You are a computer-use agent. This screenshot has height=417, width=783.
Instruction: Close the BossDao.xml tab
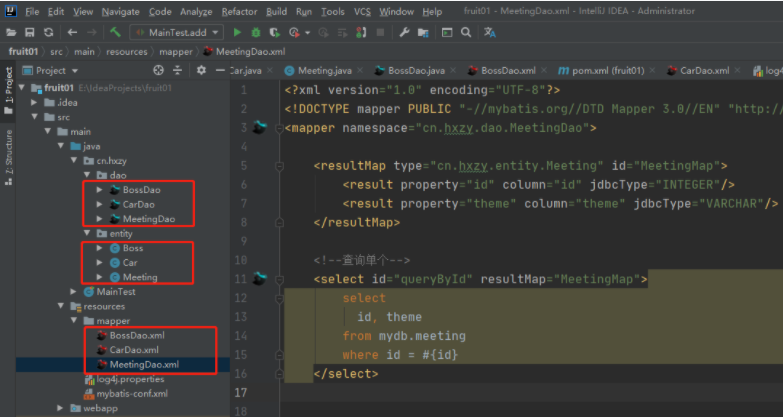pos(544,70)
